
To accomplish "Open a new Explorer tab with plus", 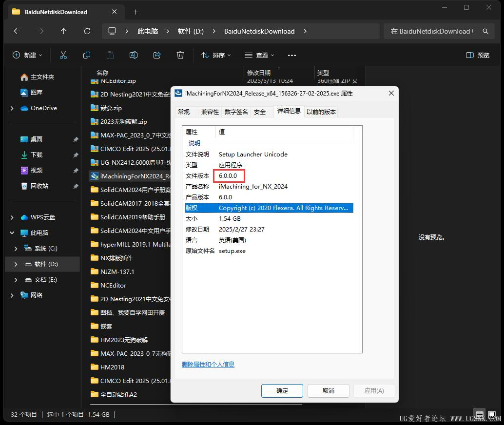I will coord(136,12).
